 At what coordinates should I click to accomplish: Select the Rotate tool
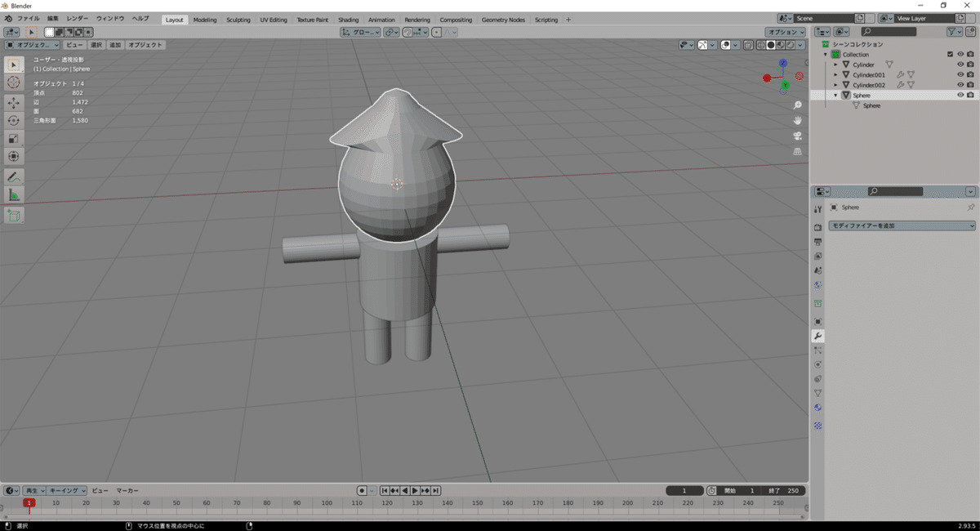(14, 120)
